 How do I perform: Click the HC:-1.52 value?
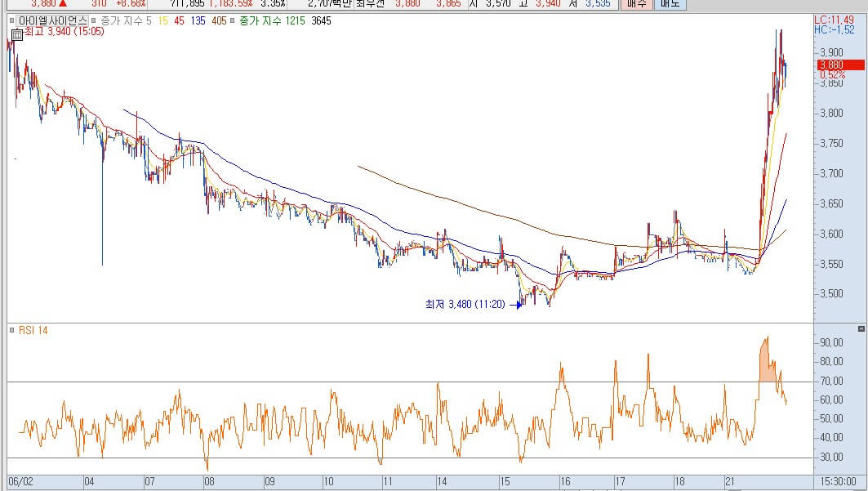(835, 30)
